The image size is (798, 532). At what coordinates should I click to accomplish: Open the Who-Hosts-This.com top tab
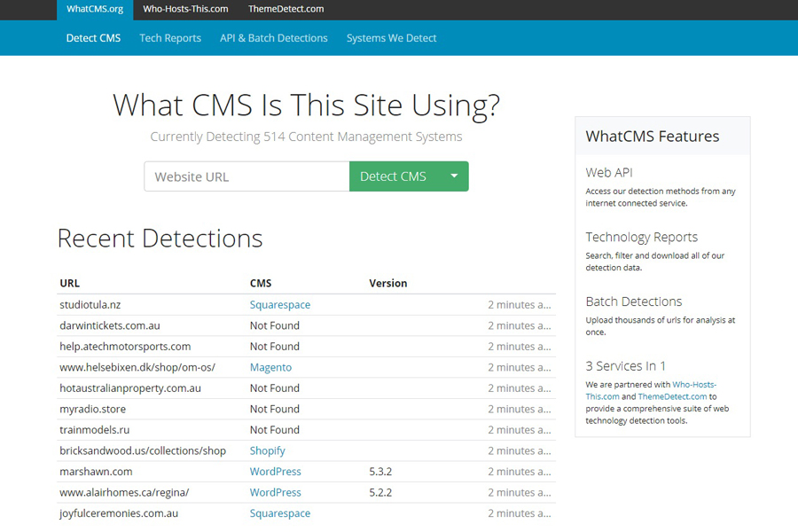coord(185,9)
